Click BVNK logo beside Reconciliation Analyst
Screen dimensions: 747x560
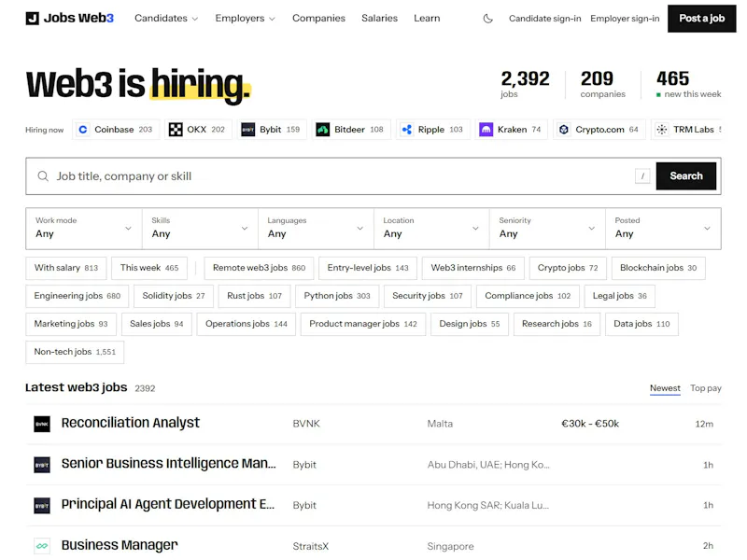(42, 424)
